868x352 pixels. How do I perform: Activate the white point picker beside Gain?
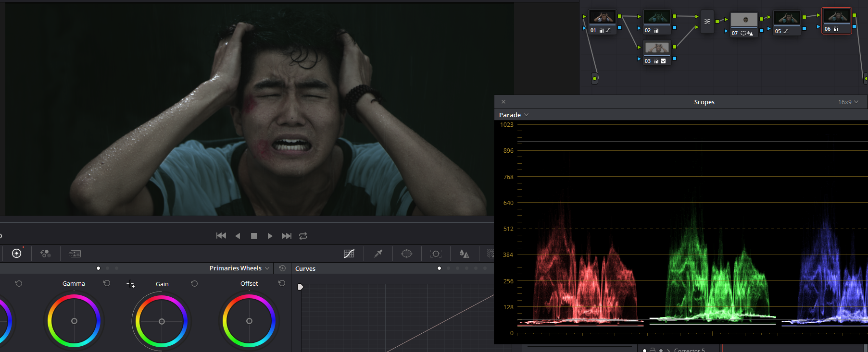tap(130, 284)
